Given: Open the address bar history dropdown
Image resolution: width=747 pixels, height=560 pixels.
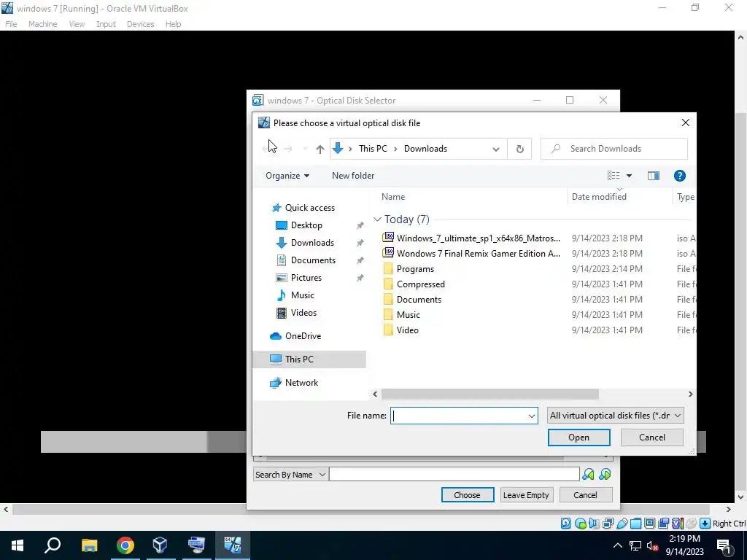Looking at the screenshot, I should pyautogui.click(x=495, y=149).
